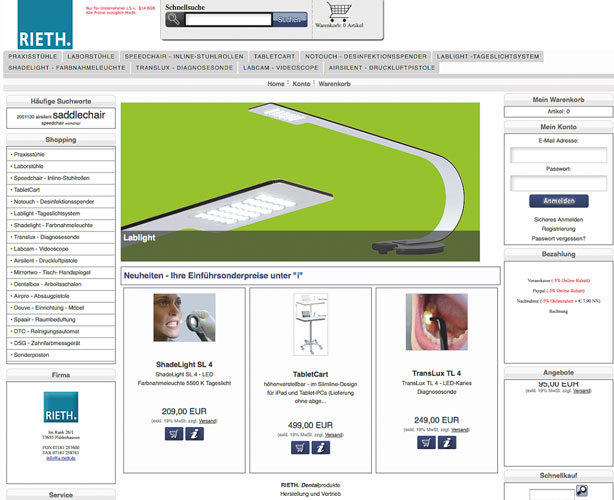The height and width of the screenshot is (500, 614).
Task: Click Versand link under 499,00 EUR
Action: (x=334, y=435)
